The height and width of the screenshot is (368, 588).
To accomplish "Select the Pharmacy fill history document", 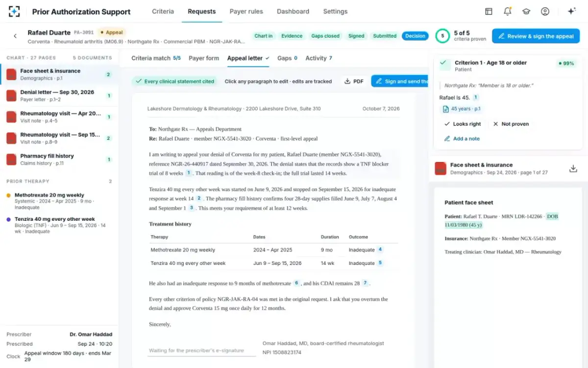I will click(59, 159).
